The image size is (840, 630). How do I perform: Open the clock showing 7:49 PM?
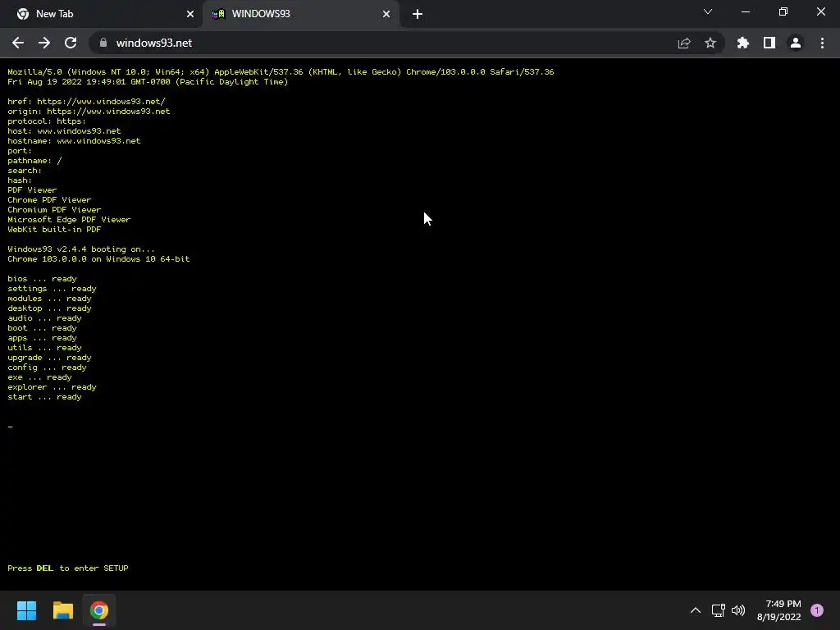pos(779,610)
